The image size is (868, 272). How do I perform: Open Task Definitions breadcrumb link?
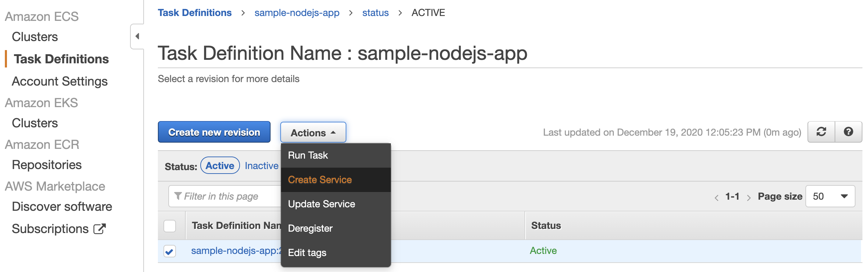[194, 13]
